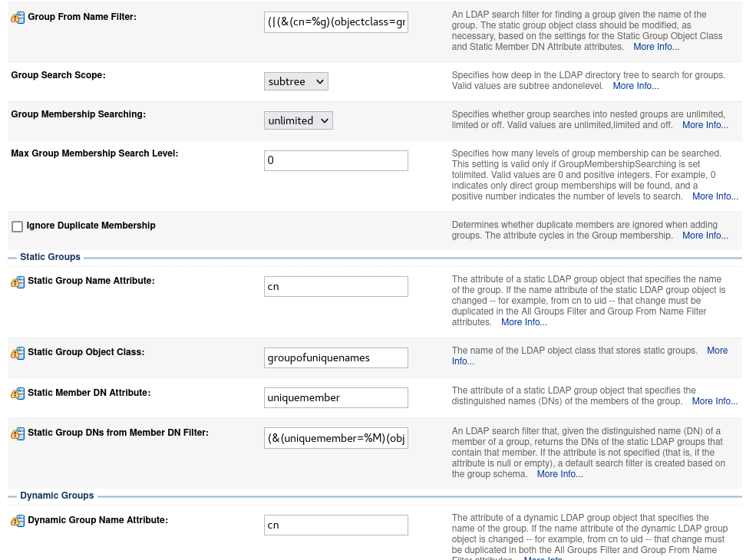Open More Info for Group Membership Searching
The width and height of the screenshot is (746, 560).
705,125
